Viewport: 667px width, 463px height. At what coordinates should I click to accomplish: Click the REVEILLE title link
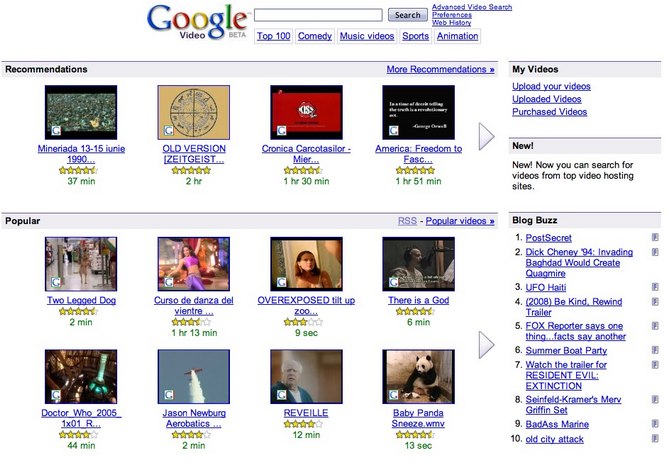pos(306,413)
